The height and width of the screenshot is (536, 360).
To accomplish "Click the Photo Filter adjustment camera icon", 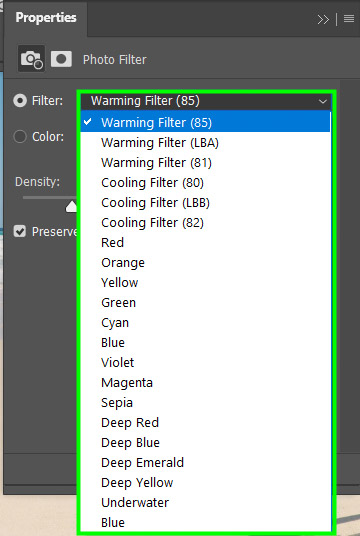I will click(31, 59).
